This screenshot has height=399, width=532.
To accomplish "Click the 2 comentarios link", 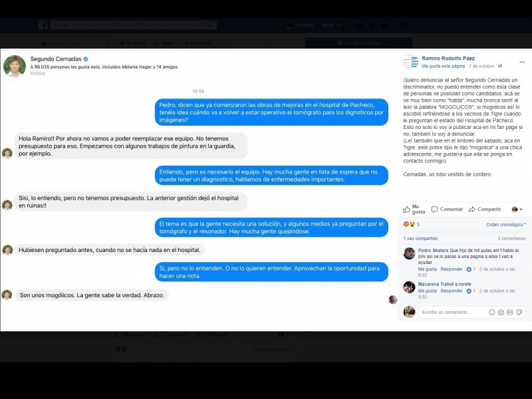I will [x=511, y=239].
